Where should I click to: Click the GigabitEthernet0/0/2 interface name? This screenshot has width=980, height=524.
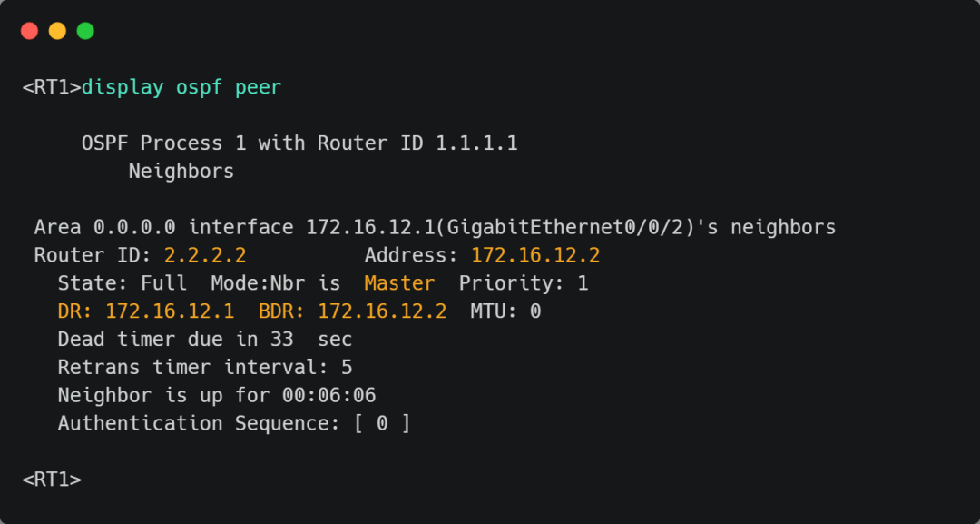coord(565,228)
